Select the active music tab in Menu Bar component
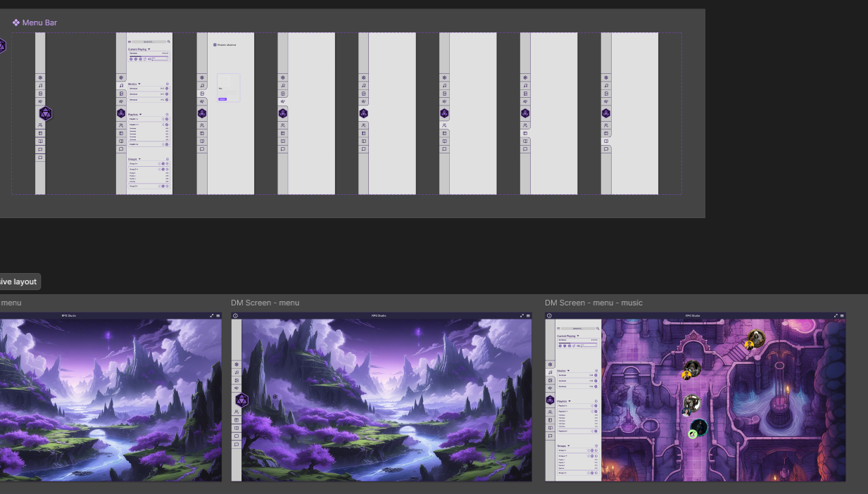The height and width of the screenshot is (494, 868). 121,85
